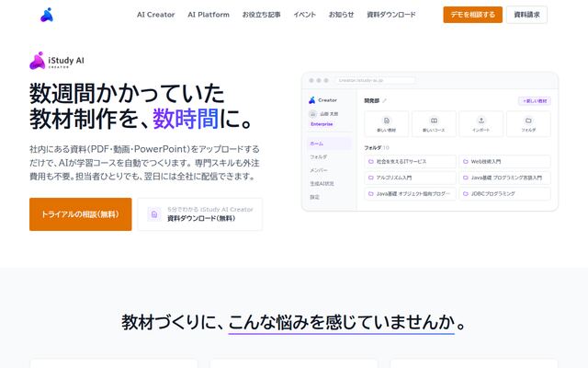Click the user avatar in the preview sidebar

312,113
